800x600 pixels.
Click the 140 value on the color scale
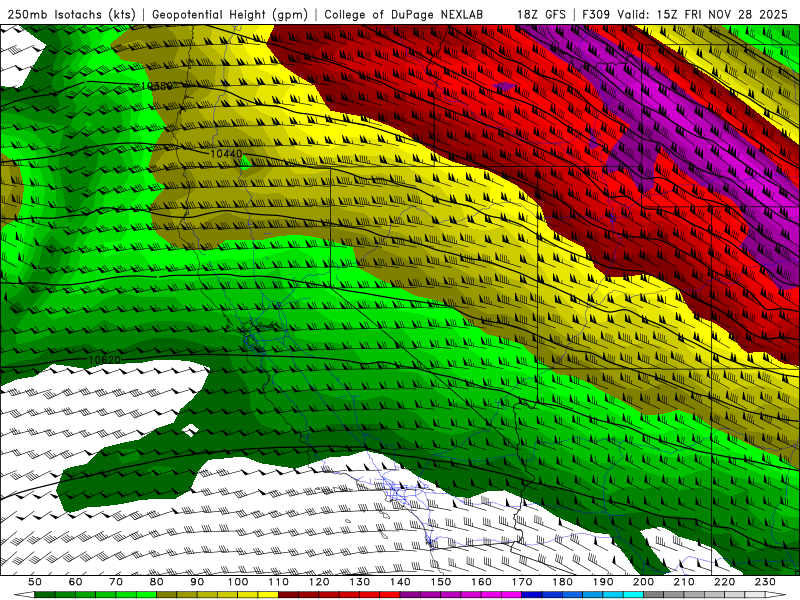click(x=400, y=582)
